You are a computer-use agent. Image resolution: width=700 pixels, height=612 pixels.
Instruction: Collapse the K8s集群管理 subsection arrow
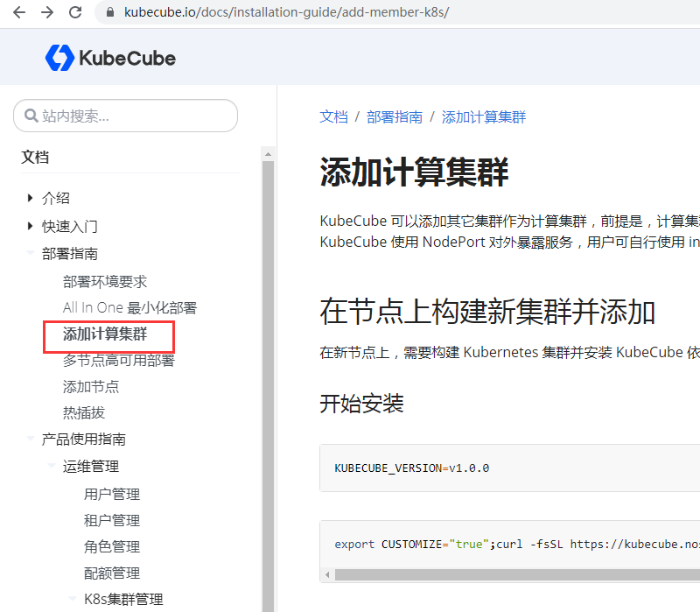coord(73,598)
